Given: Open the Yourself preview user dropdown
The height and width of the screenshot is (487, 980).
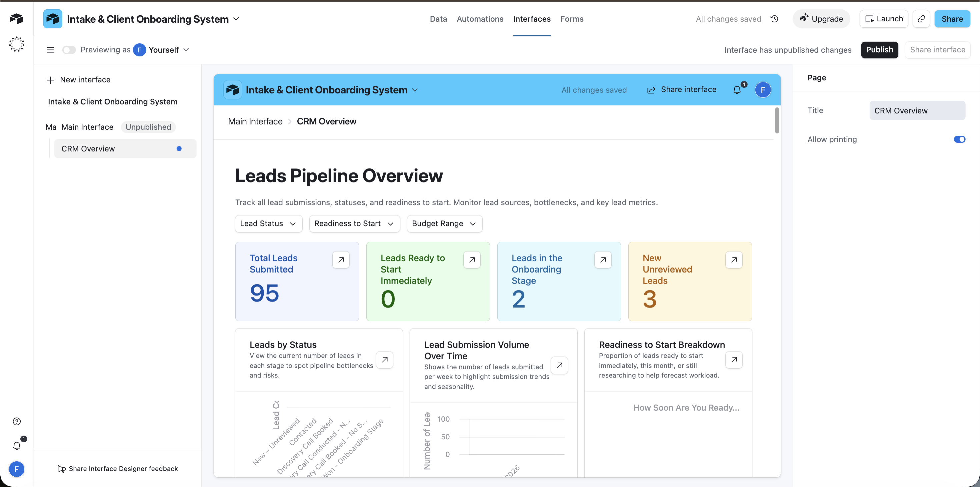Looking at the screenshot, I should pos(161,50).
